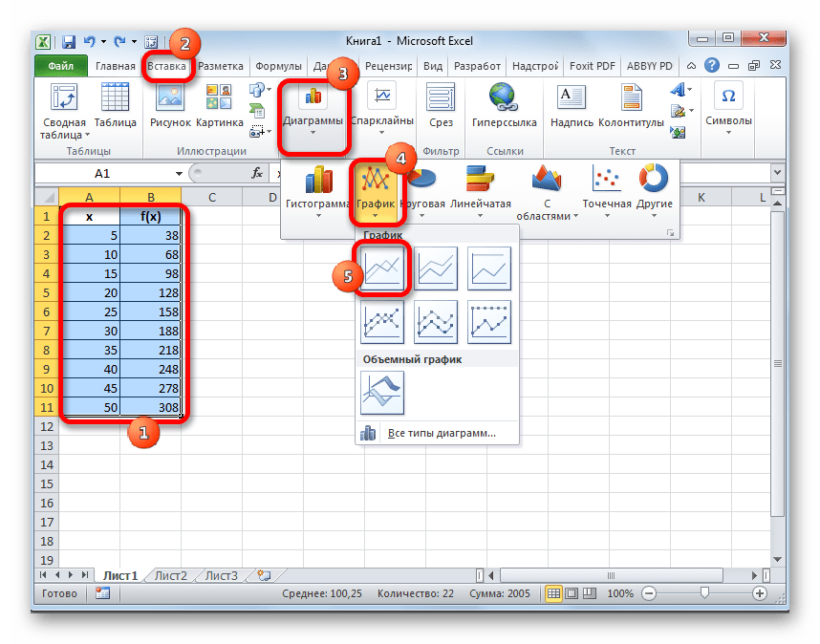Zoom out with the minus button
This screenshot has width=820, height=644.
click(x=649, y=593)
